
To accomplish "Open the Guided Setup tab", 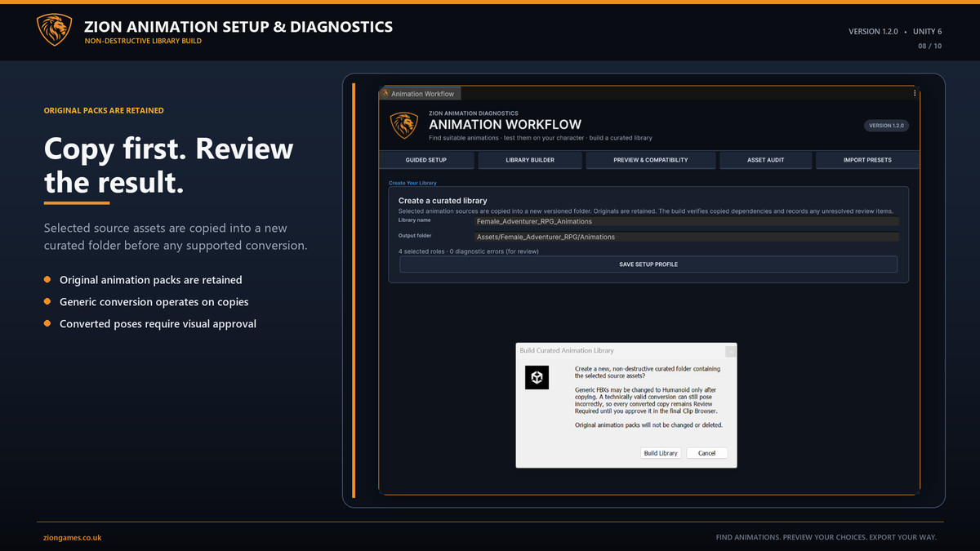I will [x=426, y=160].
